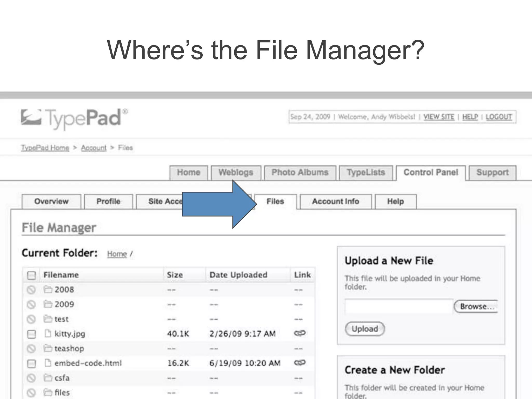532x399 pixels.
Task: Open the test folder icon
Action: tap(48, 319)
